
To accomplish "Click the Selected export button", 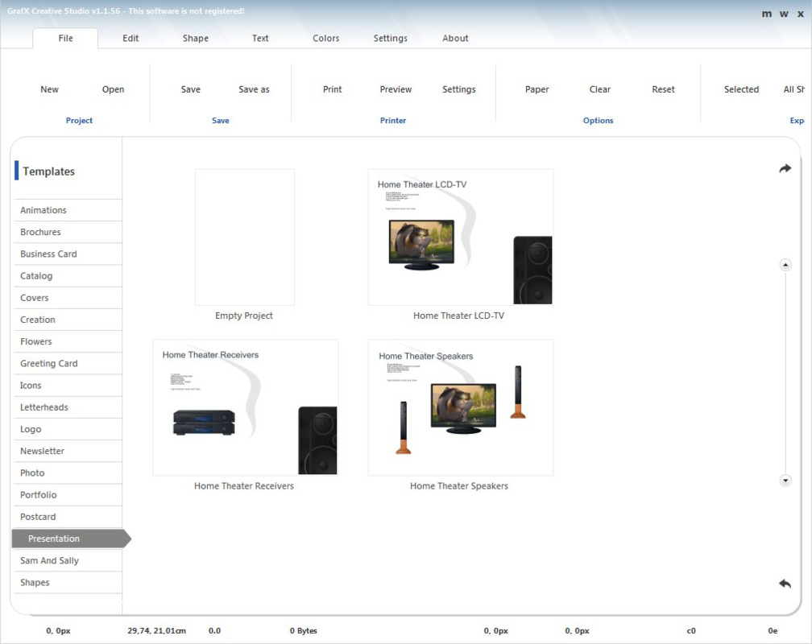I will (x=742, y=89).
